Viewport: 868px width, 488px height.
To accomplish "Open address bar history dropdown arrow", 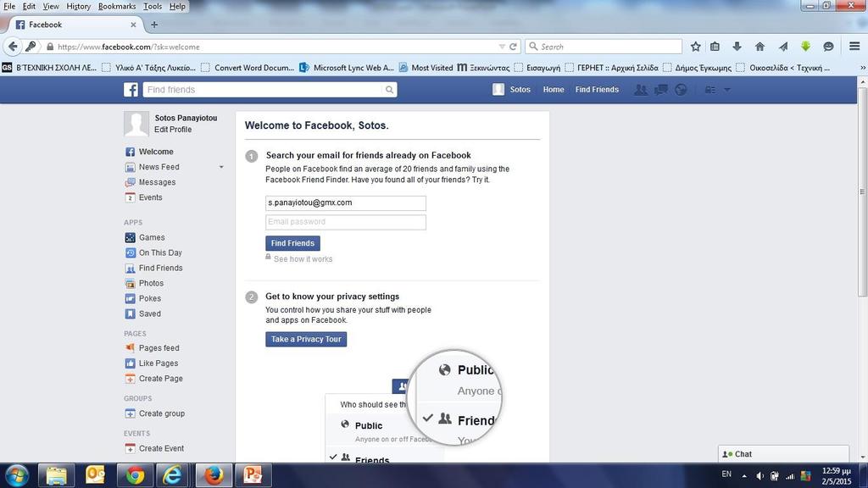I will (502, 47).
